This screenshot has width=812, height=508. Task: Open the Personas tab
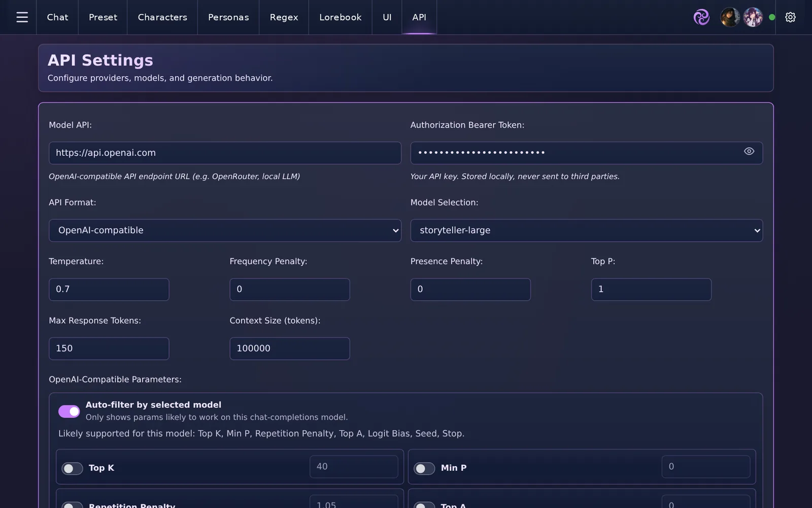point(228,17)
